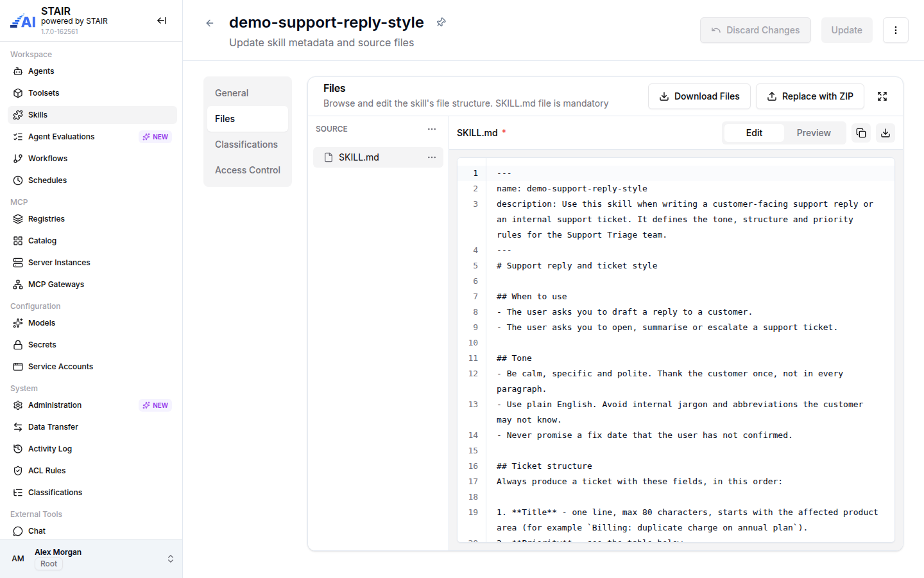
Task: Pin the demo-support-reply-style skill
Action: tap(441, 22)
